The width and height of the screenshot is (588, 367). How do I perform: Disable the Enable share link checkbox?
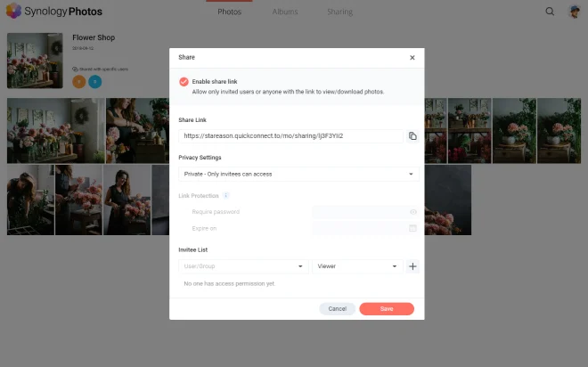pyautogui.click(x=184, y=82)
